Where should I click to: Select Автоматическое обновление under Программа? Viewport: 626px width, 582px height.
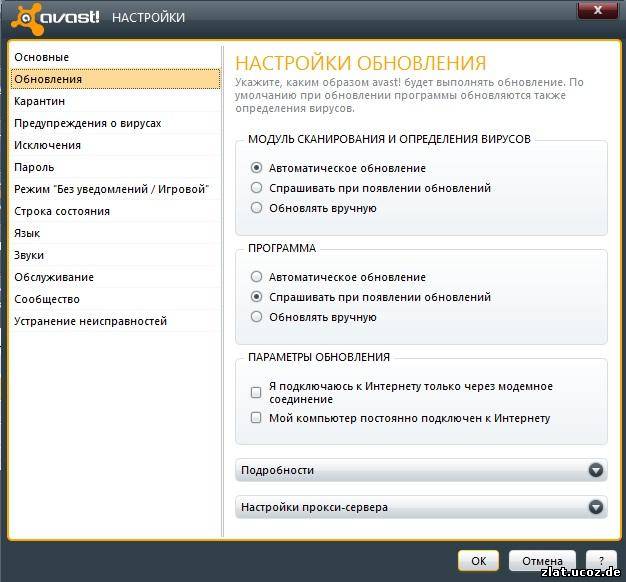coord(256,277)
